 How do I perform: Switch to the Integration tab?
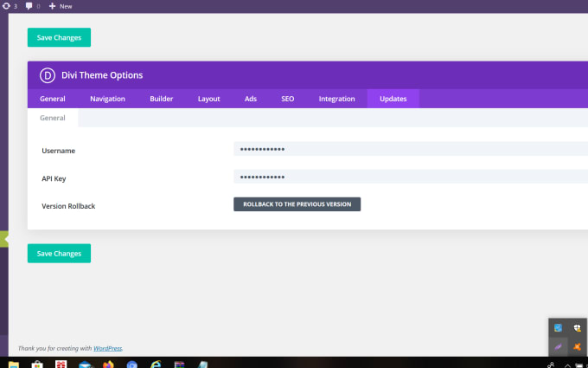[x=336, y=99]
